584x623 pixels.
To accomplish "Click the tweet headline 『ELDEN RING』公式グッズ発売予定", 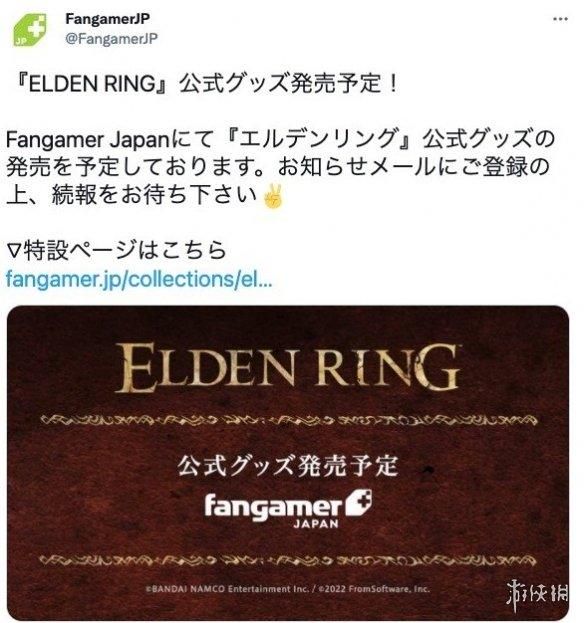I will pos(205,84).
